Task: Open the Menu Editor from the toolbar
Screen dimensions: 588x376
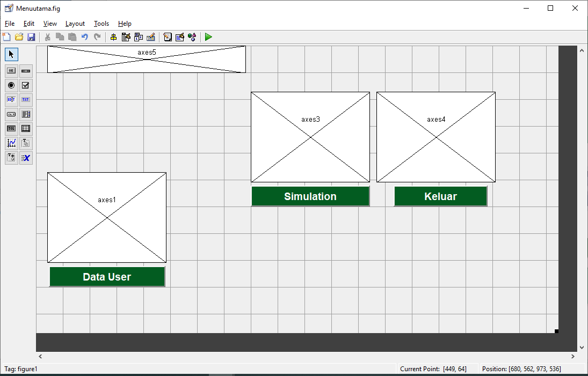Action: (x=126, y=37)
